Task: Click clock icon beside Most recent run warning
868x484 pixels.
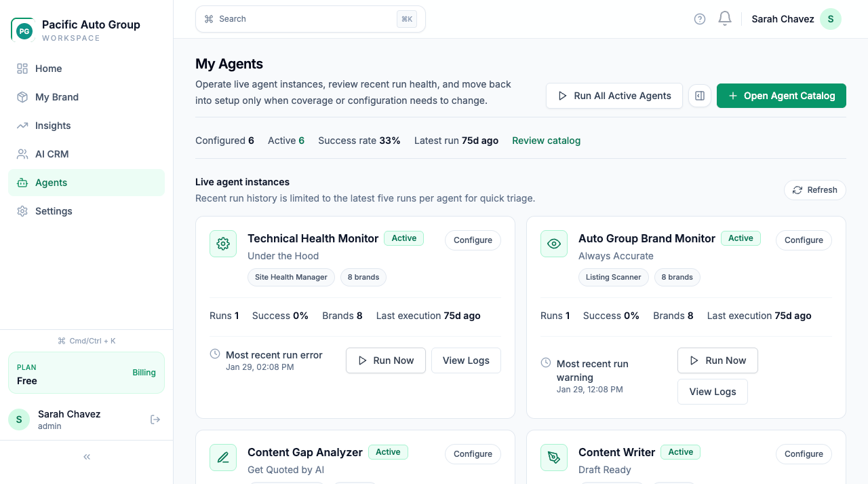Action: [546, 362]
